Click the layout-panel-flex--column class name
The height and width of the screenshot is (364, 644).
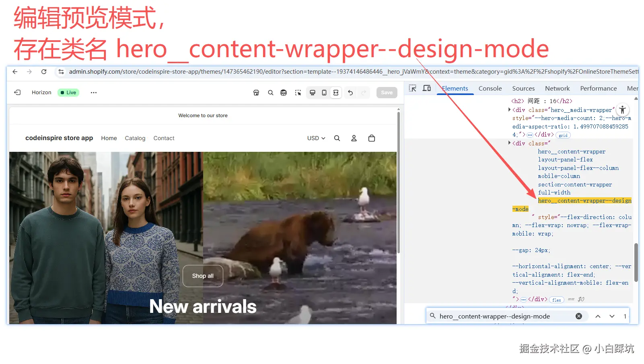point(578,168)
